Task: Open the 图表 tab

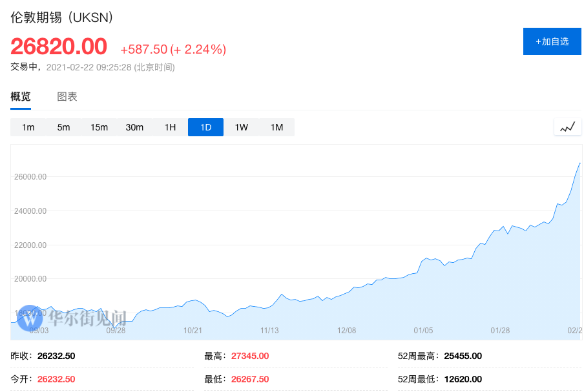Action: point(67,97)
